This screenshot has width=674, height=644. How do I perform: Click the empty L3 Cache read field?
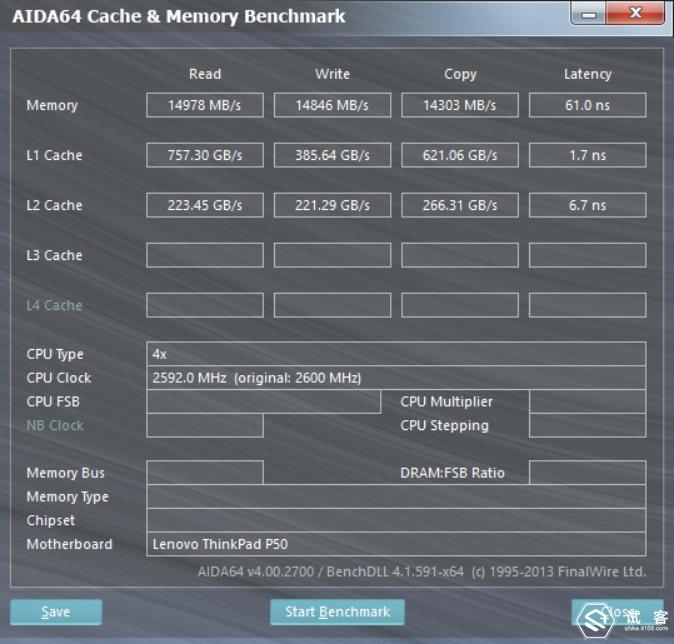(x=205, y=255)
